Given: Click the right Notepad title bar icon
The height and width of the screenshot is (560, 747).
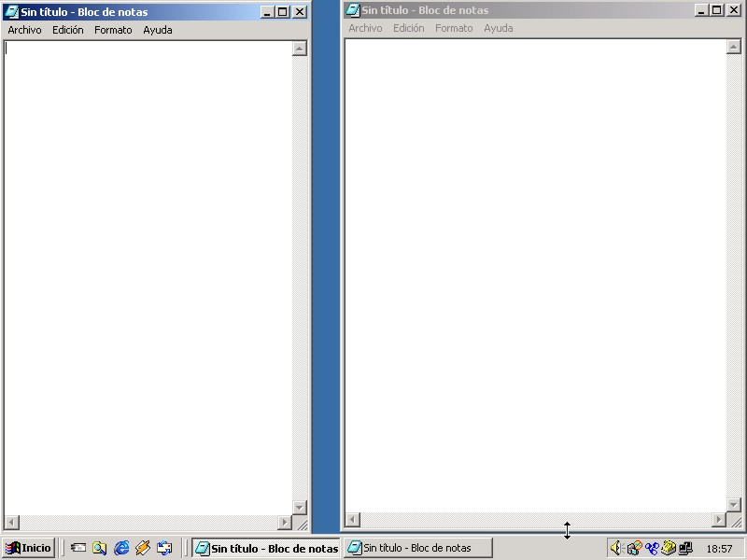Looking at the screenshot, I should click(x=353, y=10).
